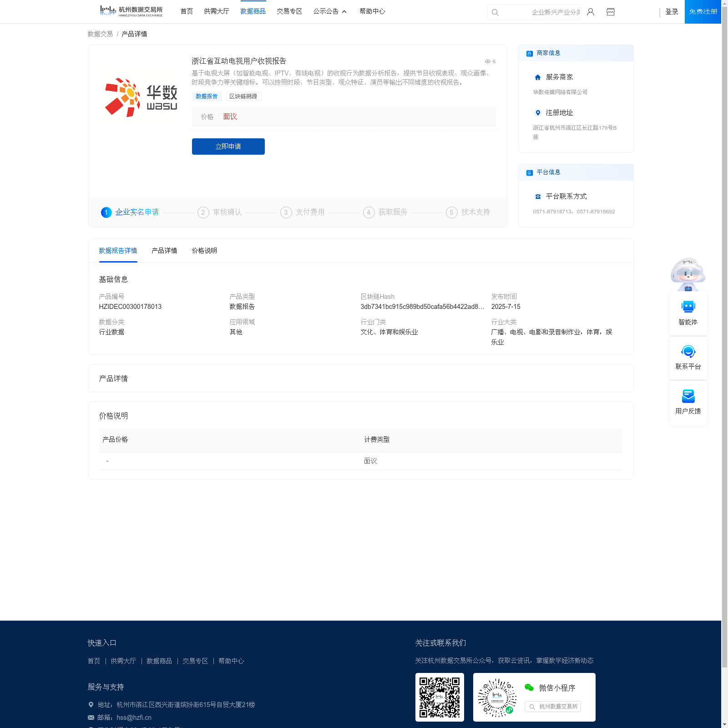Click the 商家信息 panel header icon
The height and width of the screenshot is (728, 728).
[530, 54]
